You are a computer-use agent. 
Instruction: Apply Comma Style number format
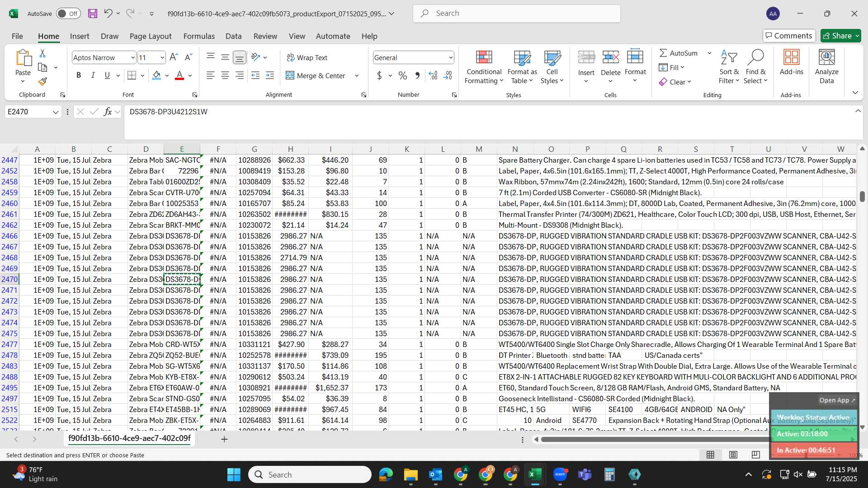(417, 75)
